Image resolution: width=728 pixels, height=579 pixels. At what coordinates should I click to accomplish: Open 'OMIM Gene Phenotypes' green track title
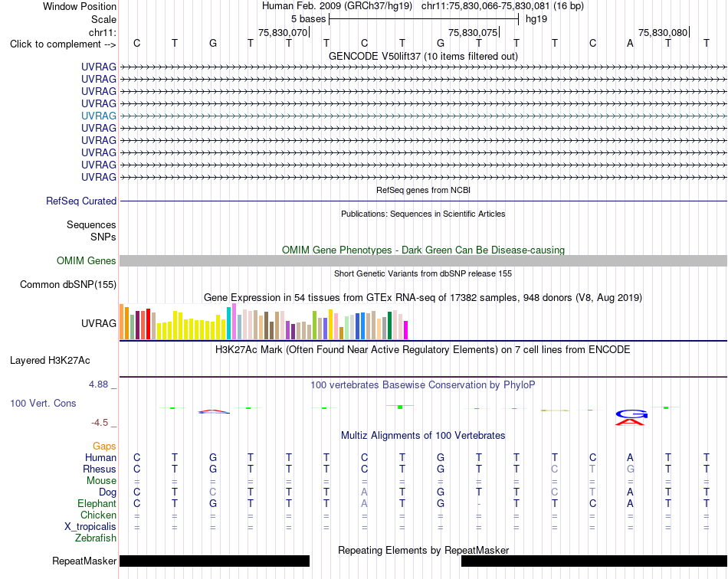coord(423,250)
